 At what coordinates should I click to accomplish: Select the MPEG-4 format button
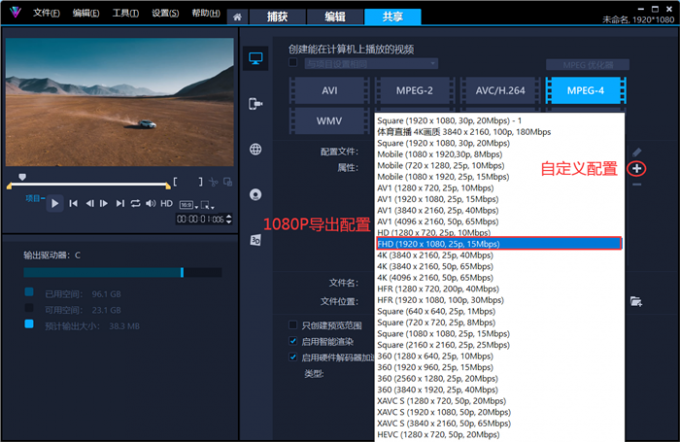pos(583,90)
